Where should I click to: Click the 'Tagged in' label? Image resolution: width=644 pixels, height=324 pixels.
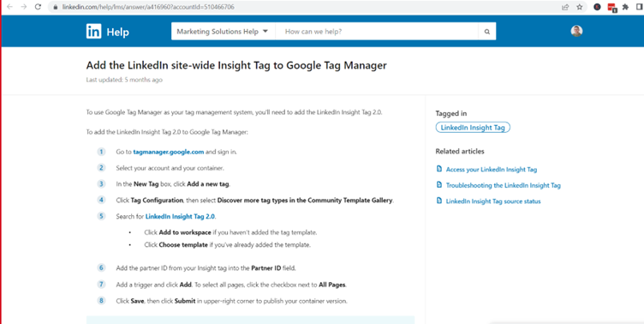[451, 113]
